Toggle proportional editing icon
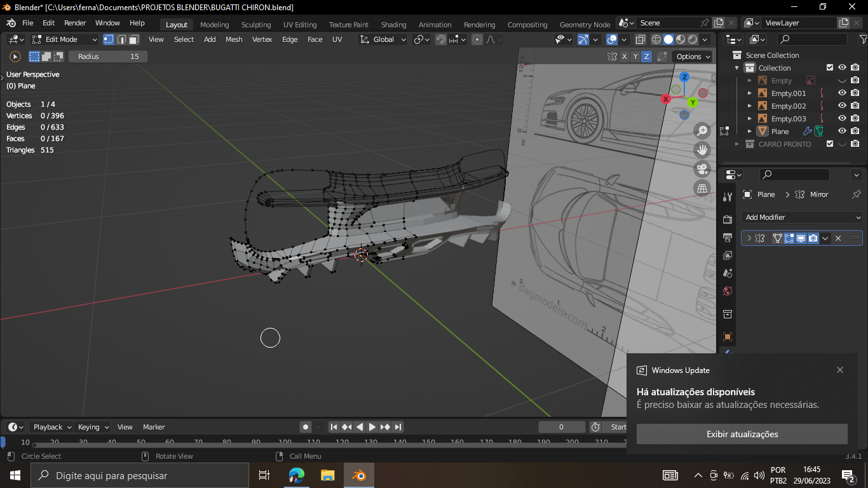Screen dimensions: 868x488 pyautogui.click(x=477, y=39)
